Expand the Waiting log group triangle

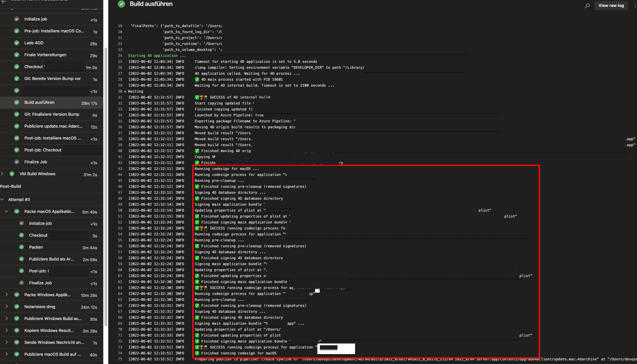[125, 92]
